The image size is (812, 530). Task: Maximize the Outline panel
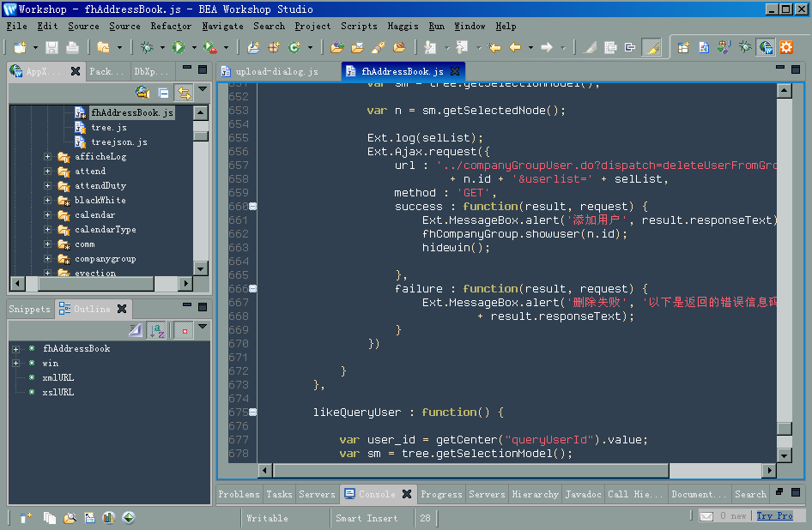coord(203,307)
